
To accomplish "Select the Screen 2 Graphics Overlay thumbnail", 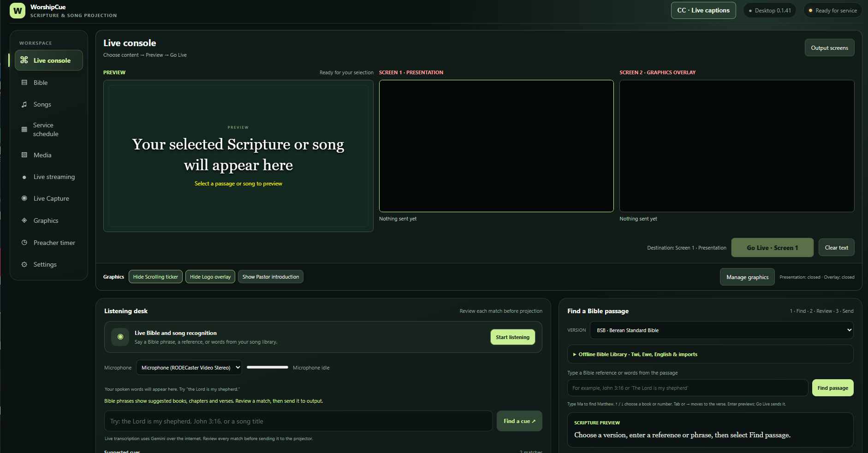I will tap(737, 146).
